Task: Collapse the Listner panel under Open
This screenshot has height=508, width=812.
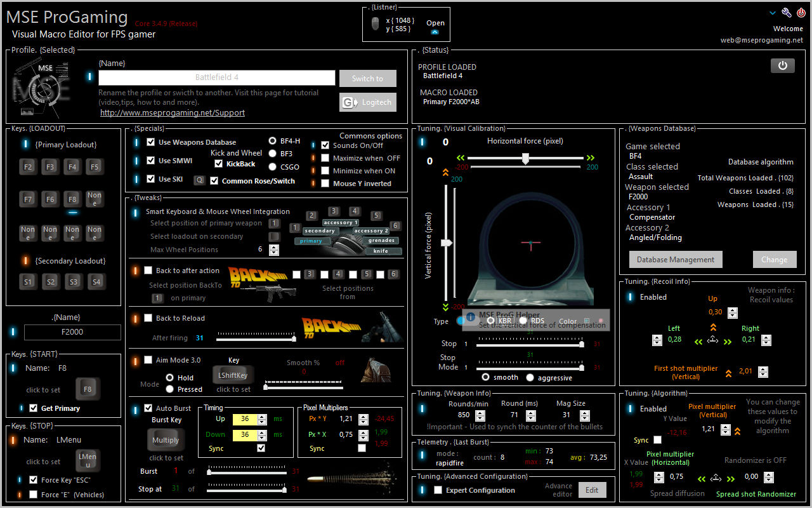Action: point(435,32)
